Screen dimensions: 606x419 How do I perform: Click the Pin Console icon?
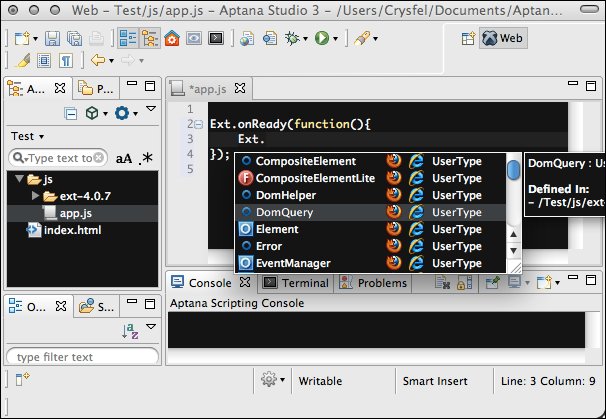click(493, 283)
